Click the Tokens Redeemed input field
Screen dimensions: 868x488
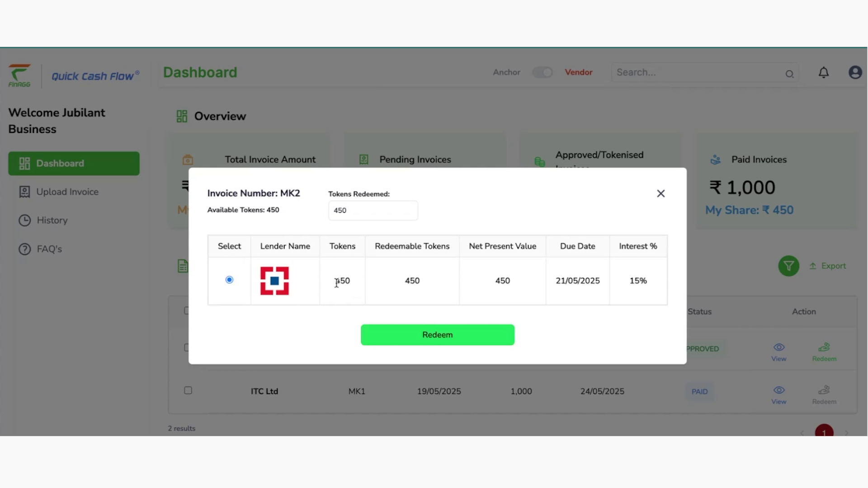pyautogui.click(x=373, y=211)
